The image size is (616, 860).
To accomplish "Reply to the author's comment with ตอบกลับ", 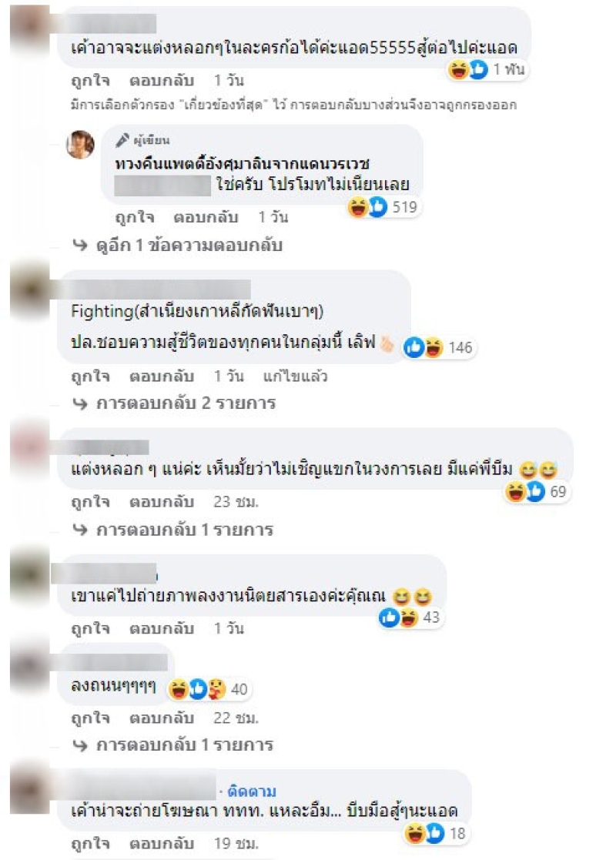I will pyautogui.click(x=206, y=217).
